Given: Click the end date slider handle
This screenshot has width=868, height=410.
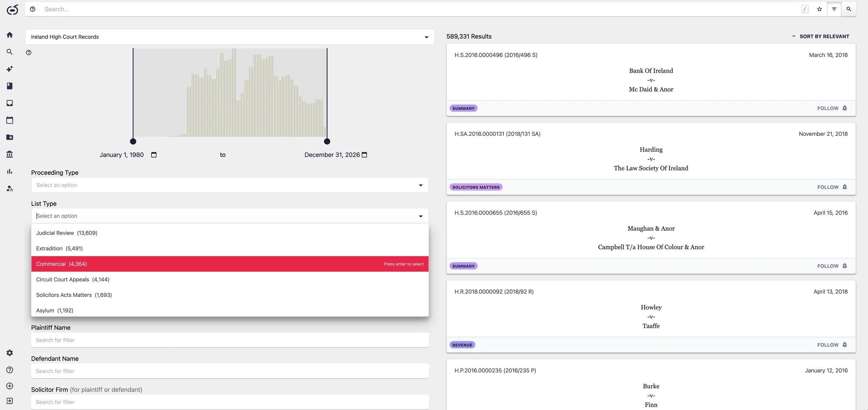Looking at the screenshot, I should 327,141.
